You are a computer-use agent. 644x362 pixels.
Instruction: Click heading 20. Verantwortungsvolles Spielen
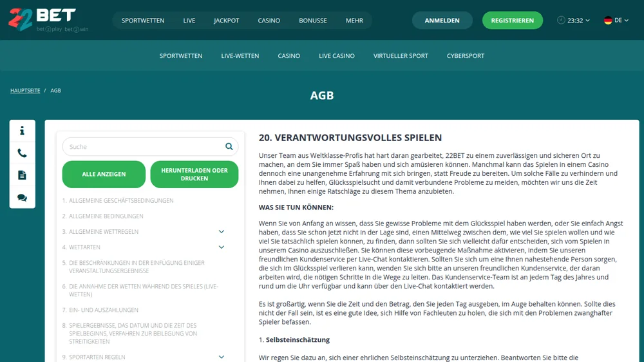click(x=350, y=138)
